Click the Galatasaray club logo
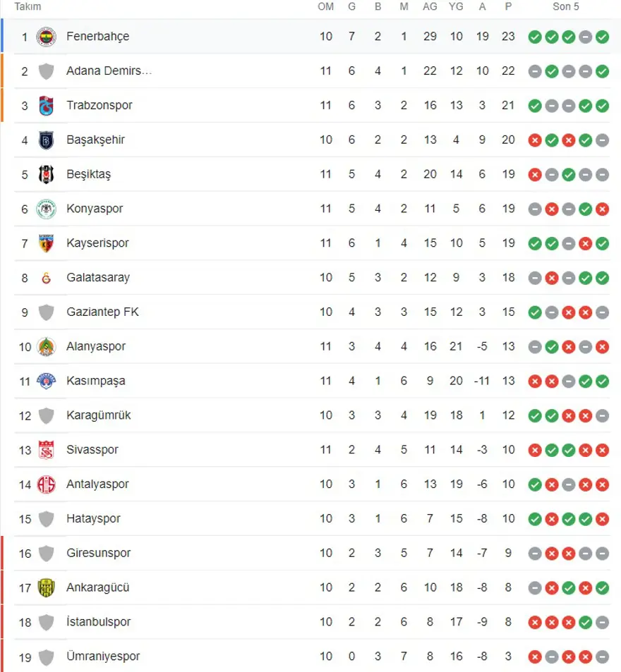 46,278
